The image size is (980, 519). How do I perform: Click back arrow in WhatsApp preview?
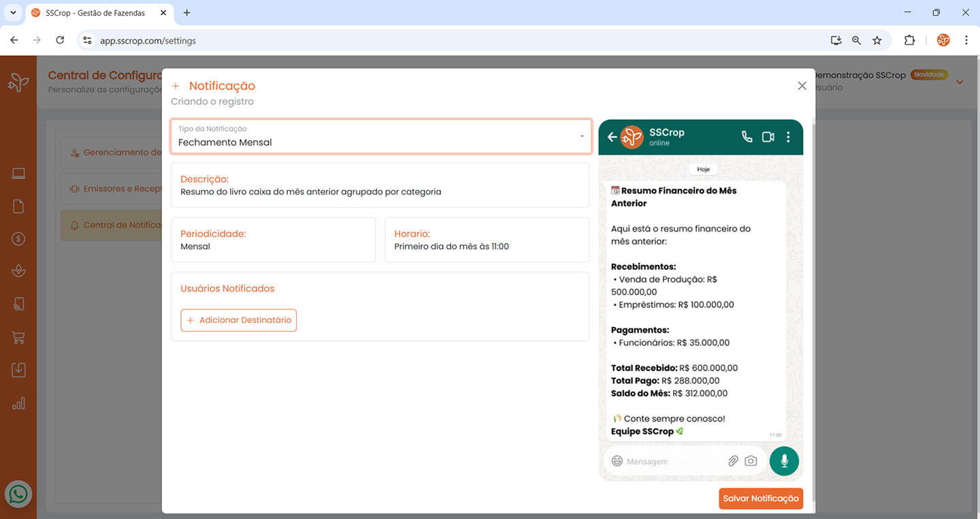coord(612,137)
